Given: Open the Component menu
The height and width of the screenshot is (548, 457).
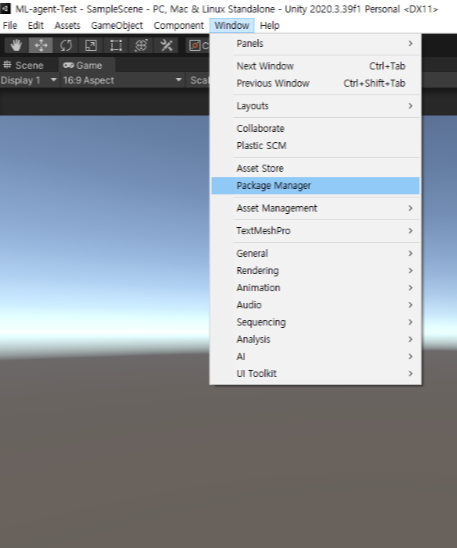Looking at the screenshot, I should pyautogui.click(x=179, y=26).
